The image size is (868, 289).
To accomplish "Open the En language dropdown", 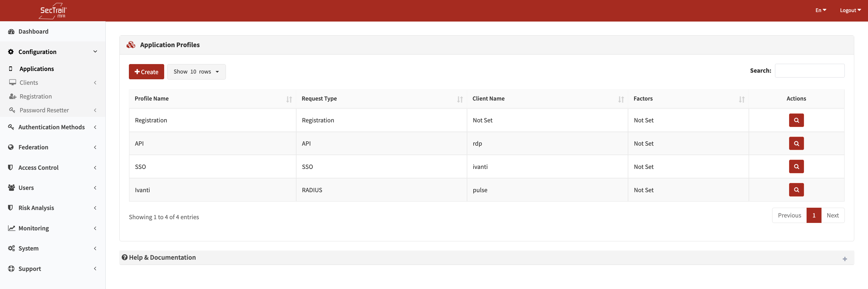I will coord(820,10).
